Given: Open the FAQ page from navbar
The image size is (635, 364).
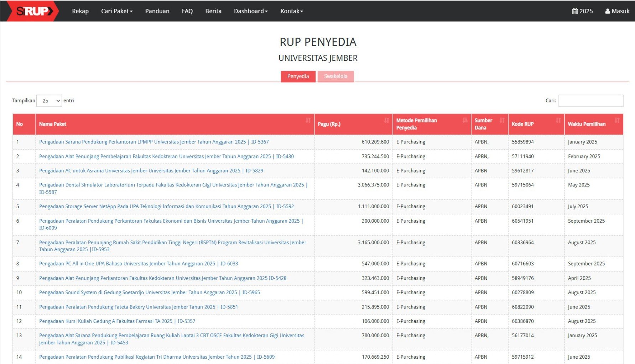Looking at the screenshot, I should pos(187,11).
